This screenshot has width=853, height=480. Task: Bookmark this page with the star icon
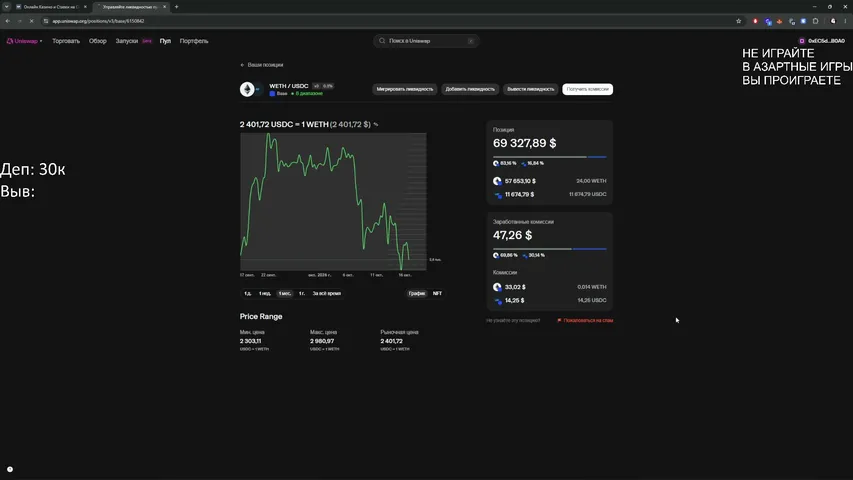[738, 21]
